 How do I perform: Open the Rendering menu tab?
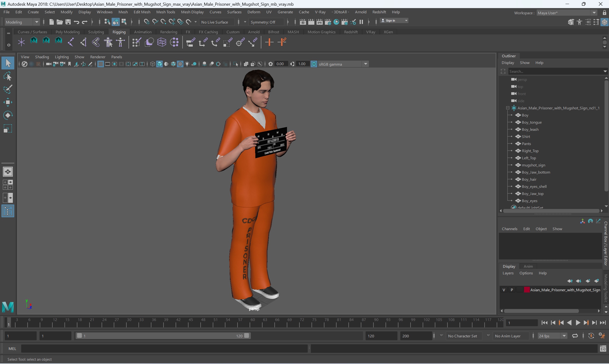(x=168, y=32)
